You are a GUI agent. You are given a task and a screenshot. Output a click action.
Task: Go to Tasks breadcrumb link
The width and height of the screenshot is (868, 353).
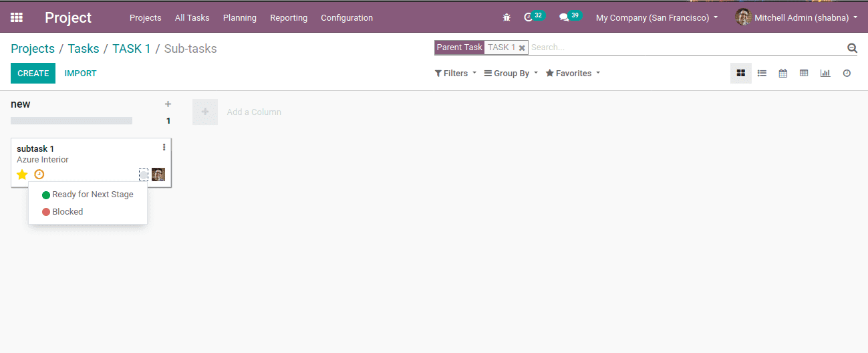click(x=84, y=49)
